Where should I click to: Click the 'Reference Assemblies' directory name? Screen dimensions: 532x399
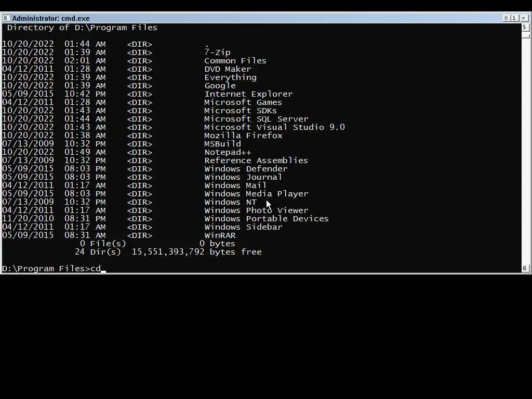click(256, 161)
